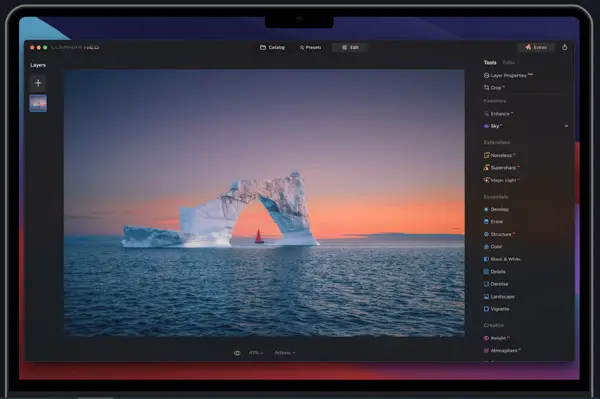Launch the Noiseless extension
Image resolution: width=600 pixels, height=399 pixels.
[499, 155]
